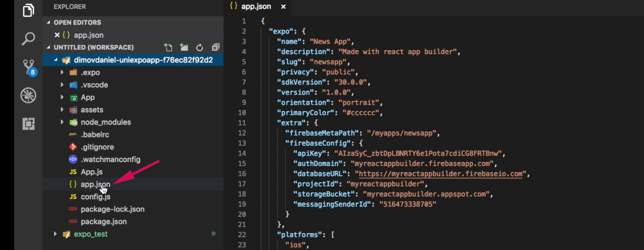Expand the App folder
644x250 pixels.
tap(62, 97)
